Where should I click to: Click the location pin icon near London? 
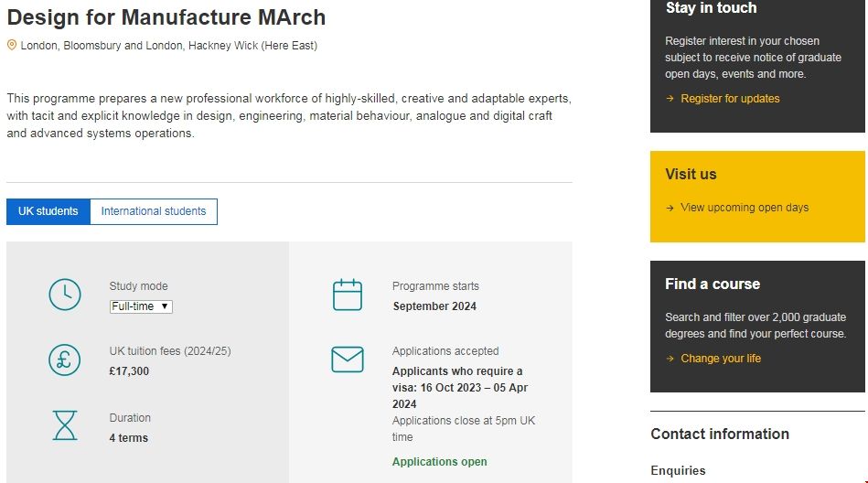click(12, 45)
